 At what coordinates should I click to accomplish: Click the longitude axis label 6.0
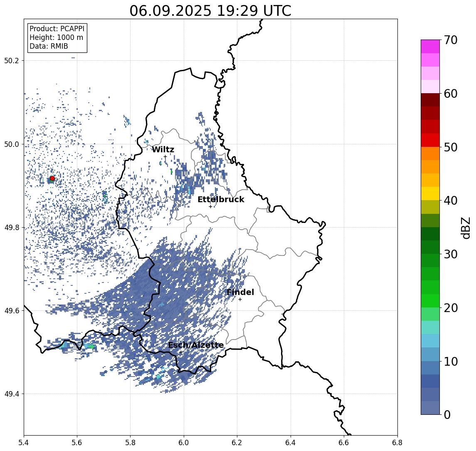tap(184, 443)
